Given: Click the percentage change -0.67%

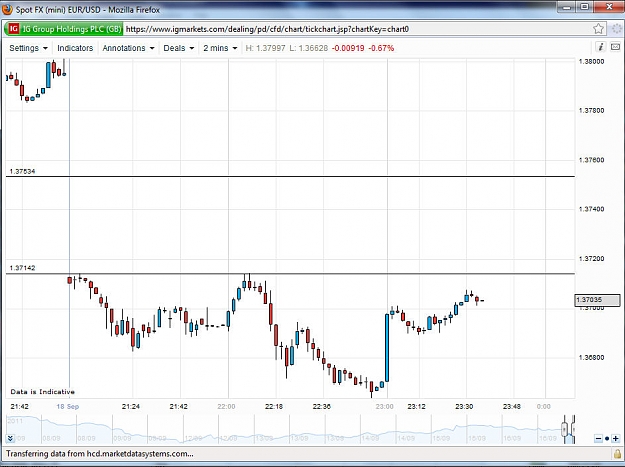Looking at the screenshot, I should pyautogui.click(x=381, y=48).
